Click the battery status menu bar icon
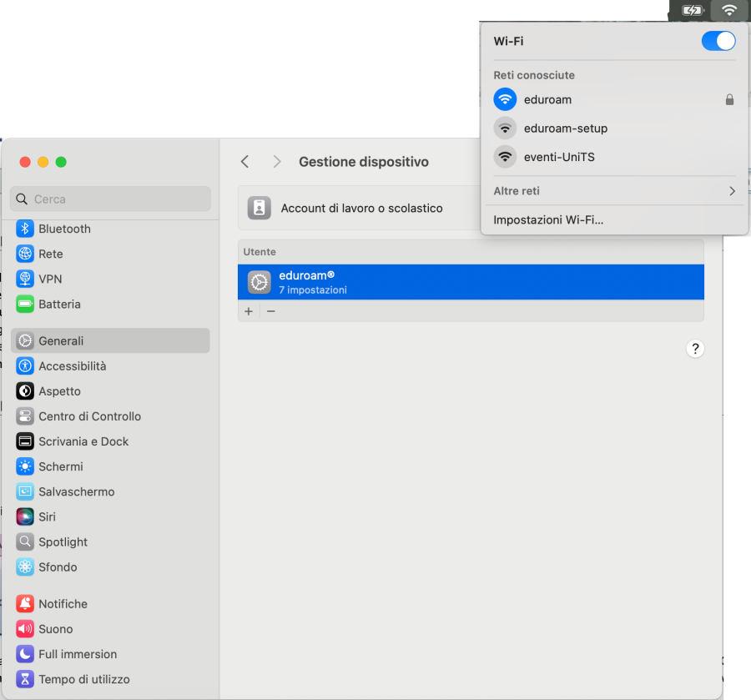751x700 pixels. tap(693, 10)
